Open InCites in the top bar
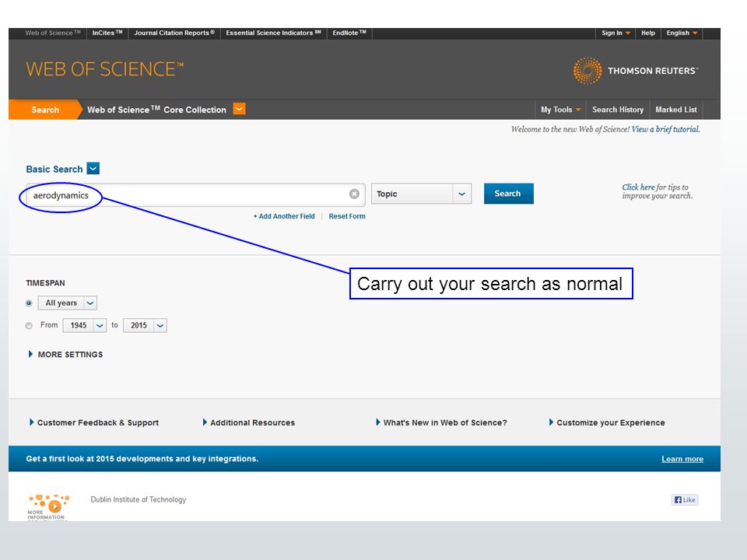The height and width of the screenshot is (560, 747). coord(107,33)
